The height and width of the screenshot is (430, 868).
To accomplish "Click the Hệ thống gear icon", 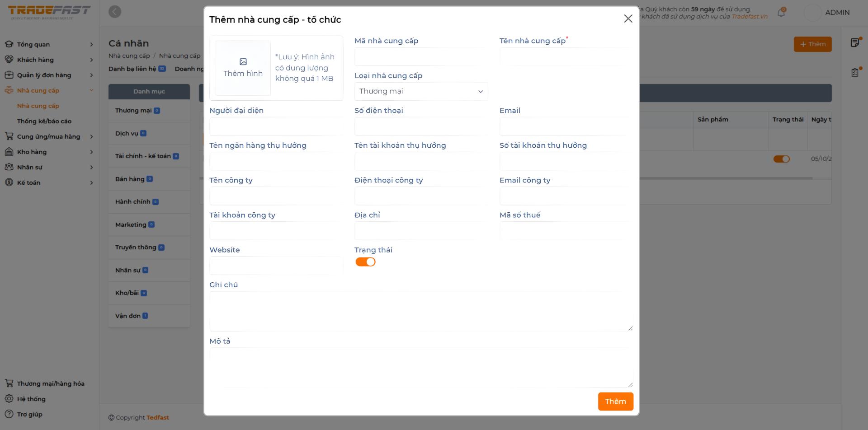I will click(x=9, y=399).
